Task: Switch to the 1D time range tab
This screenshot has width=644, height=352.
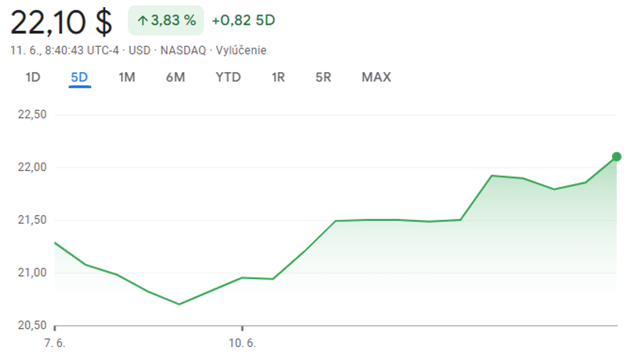Action: pos(33,78)
